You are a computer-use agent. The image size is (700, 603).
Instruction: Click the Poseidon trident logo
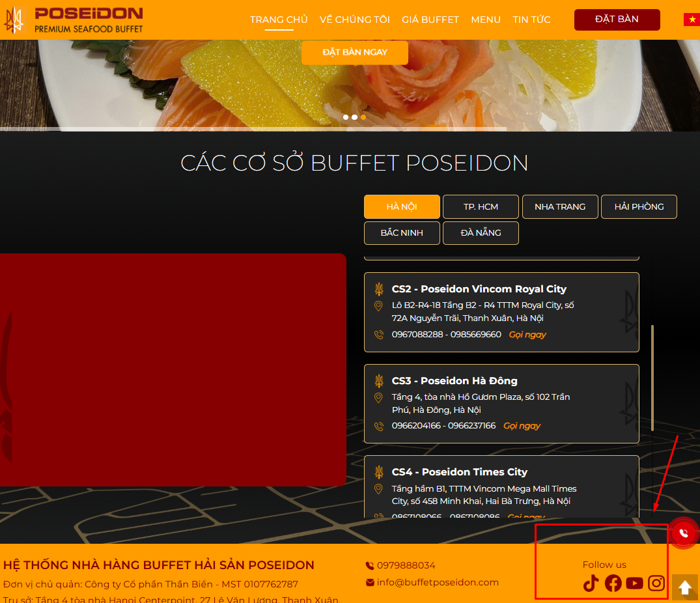tap(13, 20)
